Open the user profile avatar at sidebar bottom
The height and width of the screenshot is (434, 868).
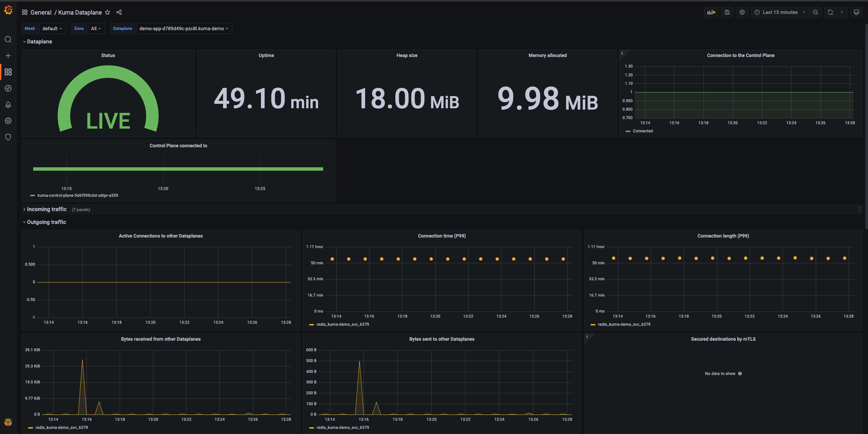[8, 422]
